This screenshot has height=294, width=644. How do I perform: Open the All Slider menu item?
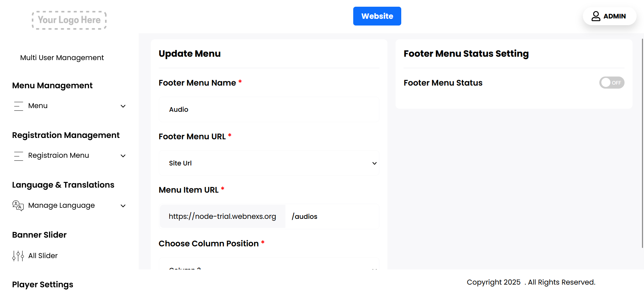43,256
